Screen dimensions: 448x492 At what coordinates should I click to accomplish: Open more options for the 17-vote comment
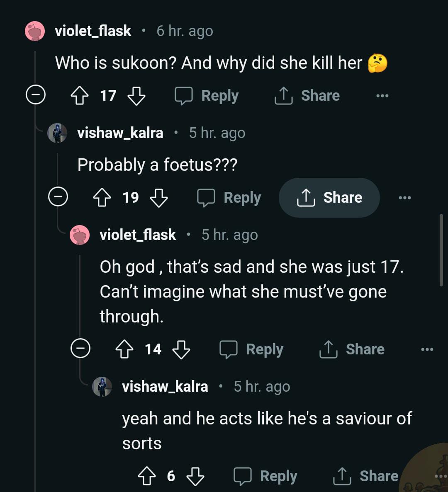point(382,96)
